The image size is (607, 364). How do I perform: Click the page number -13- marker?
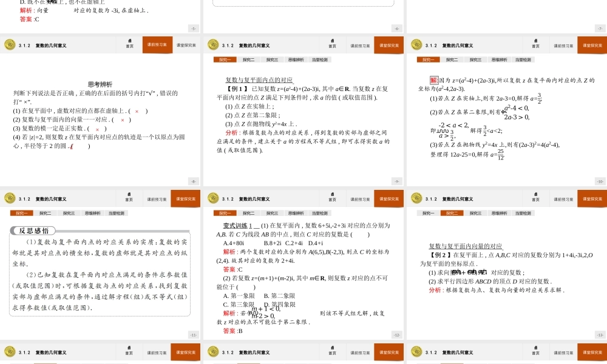(x=599, y=334)
